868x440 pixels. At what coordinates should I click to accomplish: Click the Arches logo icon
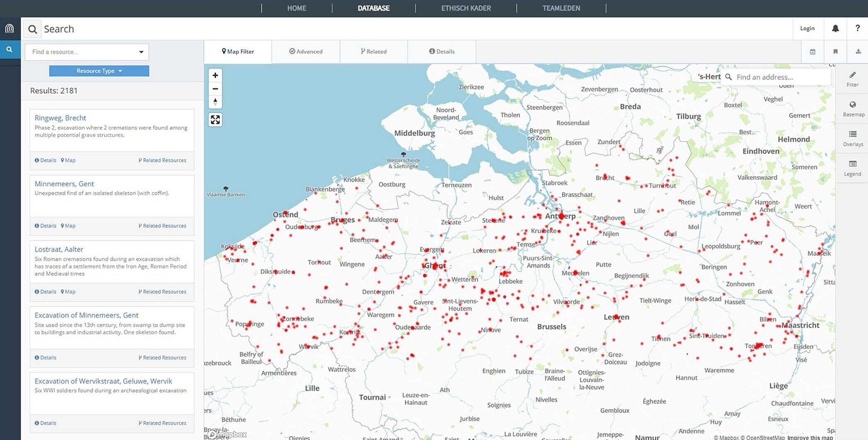pyautogui.click(x=10, y=28)
